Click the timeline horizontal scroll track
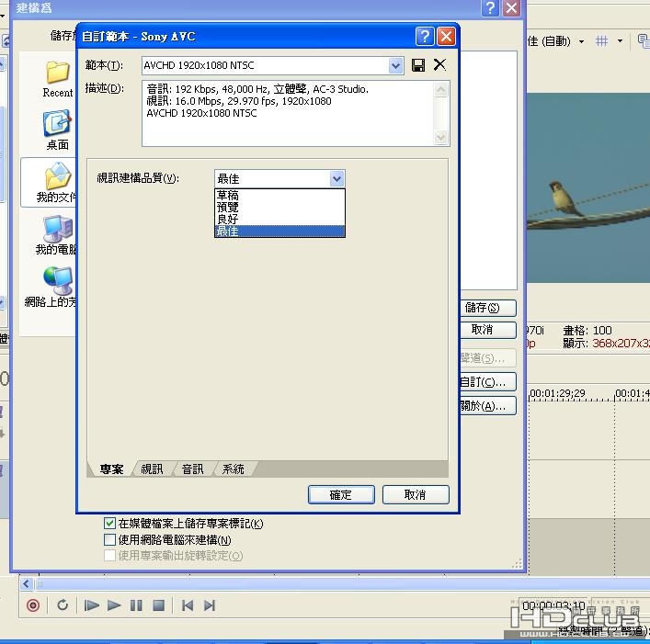The image size is (650, 644). click(x=340, y=584)
